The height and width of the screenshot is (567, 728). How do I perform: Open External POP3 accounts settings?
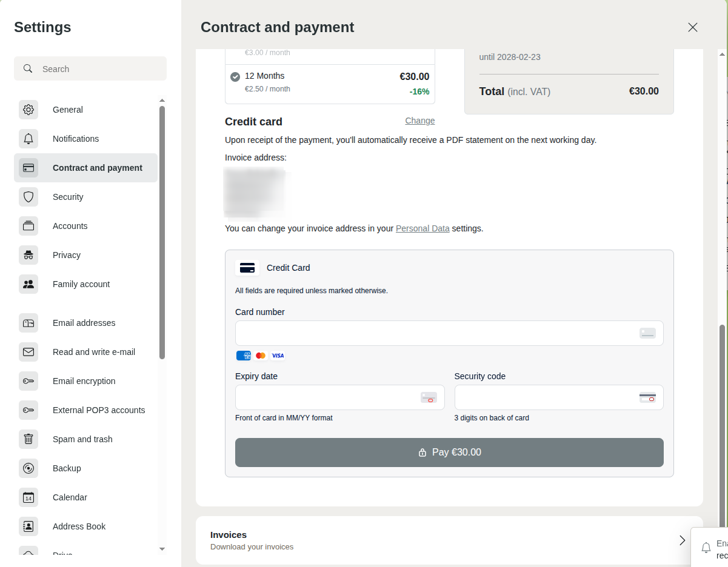pyautogui.click(x=98, y=410)
